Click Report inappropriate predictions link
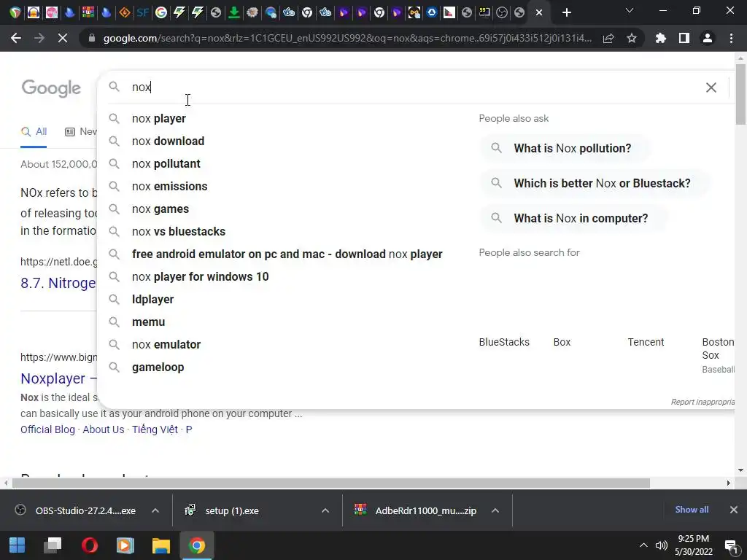747x560 pixels. pyautogui.click(x=703, y=402)
